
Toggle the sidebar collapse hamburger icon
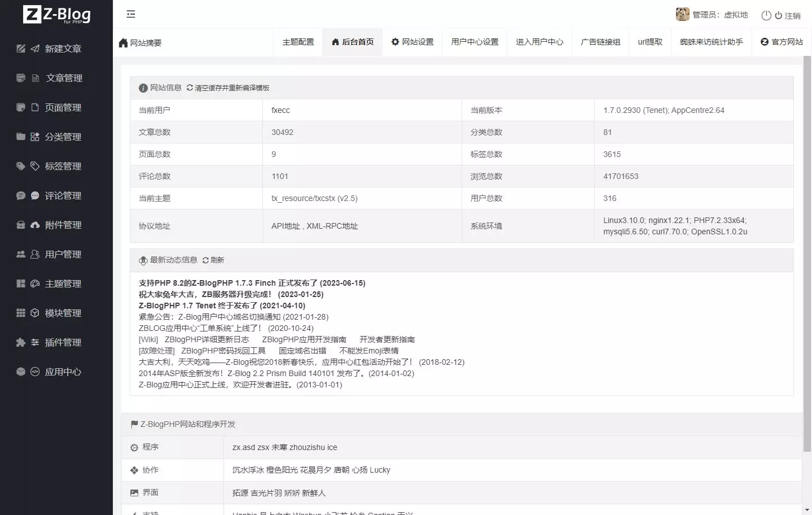tap(131, 14)
